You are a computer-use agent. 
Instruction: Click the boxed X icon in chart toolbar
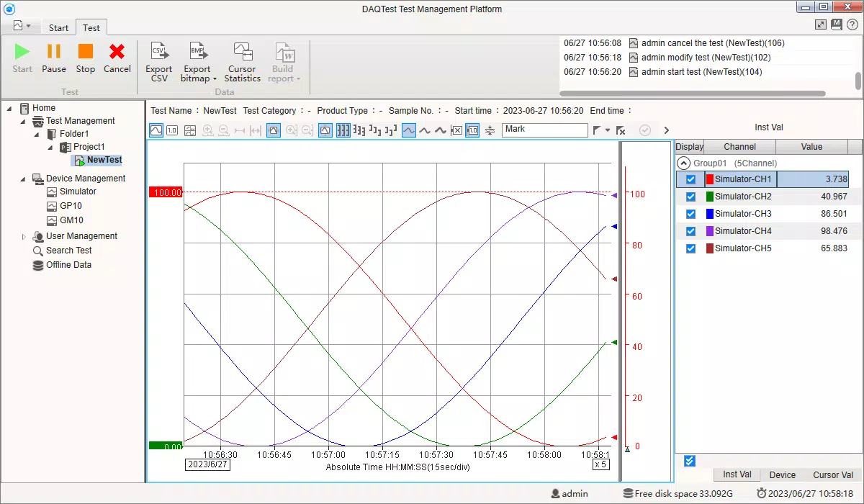pos(456,130)
